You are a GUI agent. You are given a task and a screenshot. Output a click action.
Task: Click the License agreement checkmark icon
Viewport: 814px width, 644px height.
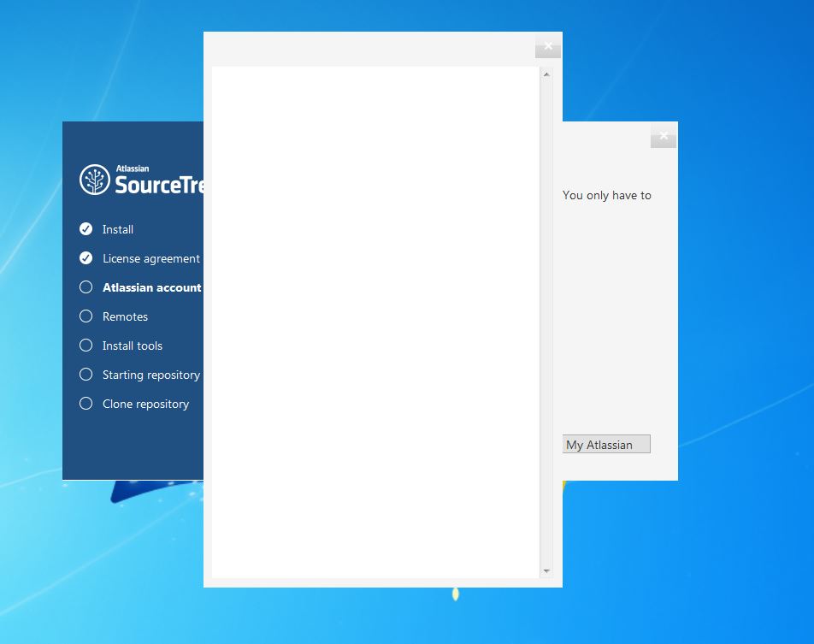click(86, 258)
